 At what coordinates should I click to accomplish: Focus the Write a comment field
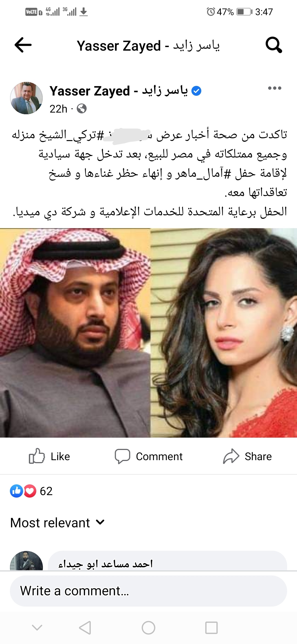148,591
